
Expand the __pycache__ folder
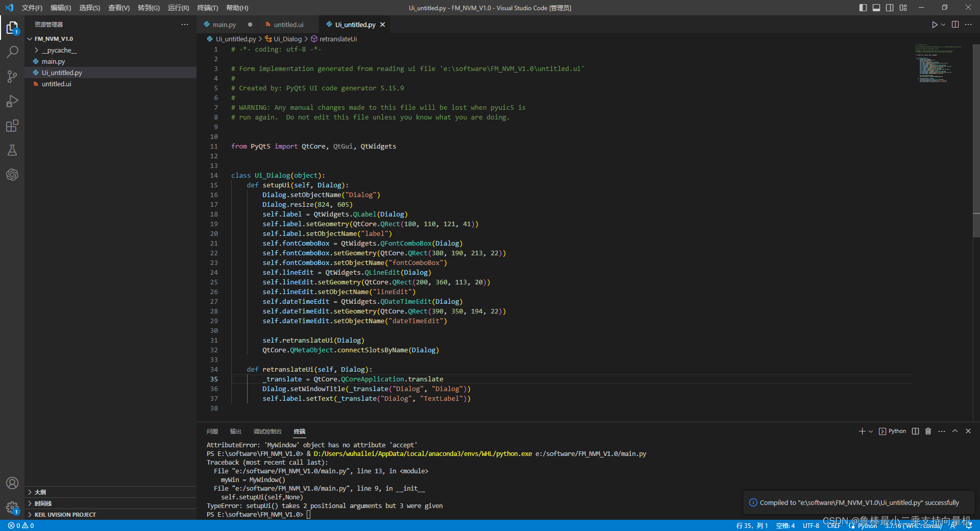point(59,50)
